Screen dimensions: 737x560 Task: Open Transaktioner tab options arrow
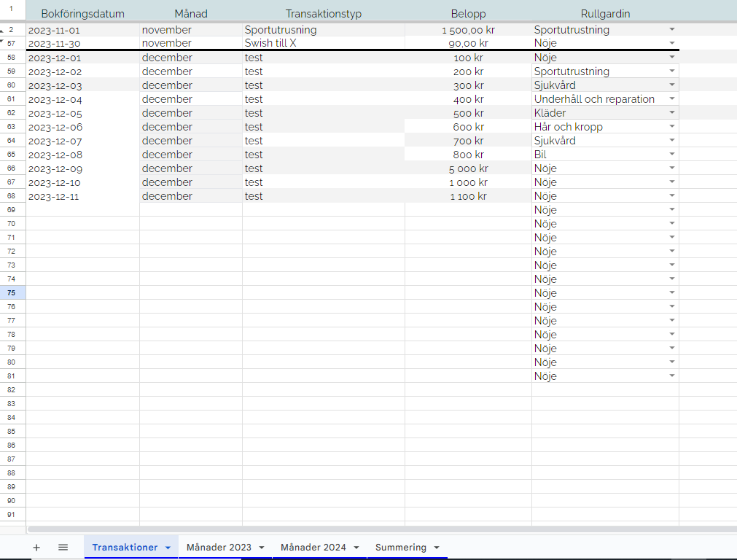[x=168, y=548]
